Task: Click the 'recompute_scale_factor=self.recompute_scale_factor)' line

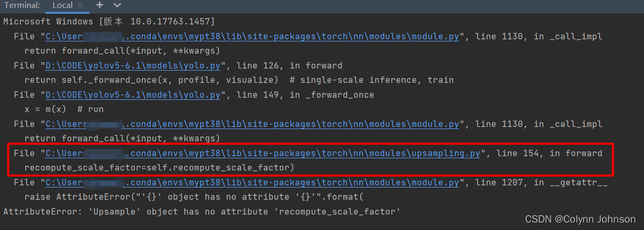Action: (x=159, y=168)
